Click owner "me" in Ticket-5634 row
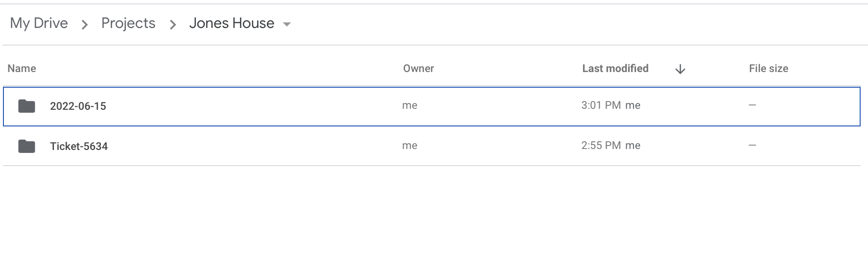Screen dimensions: 868x272 pyautogui.click(x=409, y=146)
